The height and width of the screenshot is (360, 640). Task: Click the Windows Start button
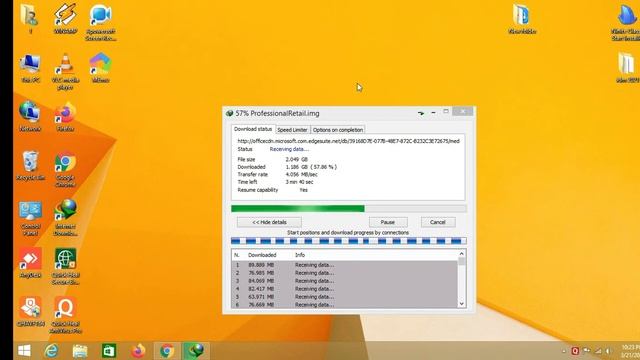pos(24,351)
